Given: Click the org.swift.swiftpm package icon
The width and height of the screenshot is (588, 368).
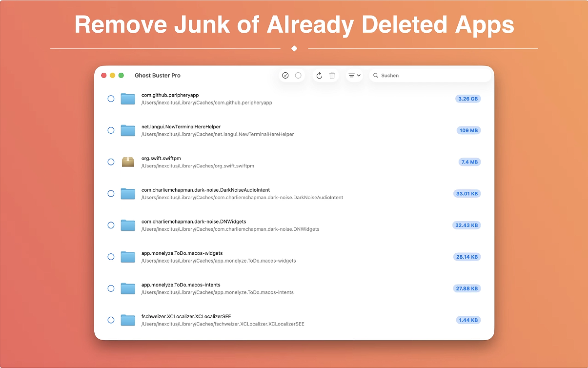Looking at the screenshot, I should [x=128, y=162].
